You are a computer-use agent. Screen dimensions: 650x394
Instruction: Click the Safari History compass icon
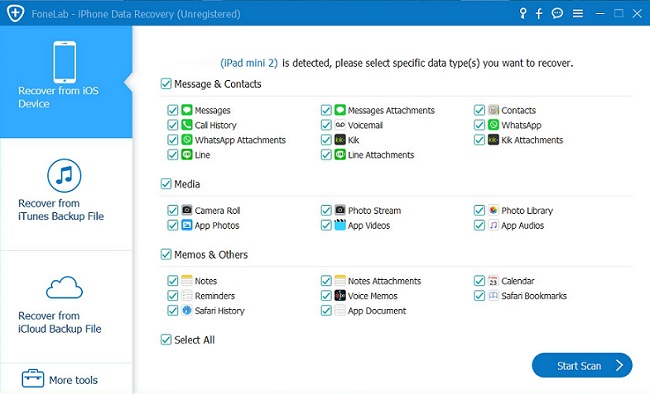[x=187, y=310]
